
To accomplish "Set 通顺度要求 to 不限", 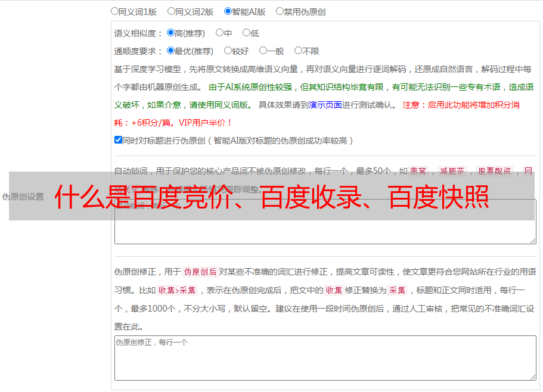I will [298, 51].
